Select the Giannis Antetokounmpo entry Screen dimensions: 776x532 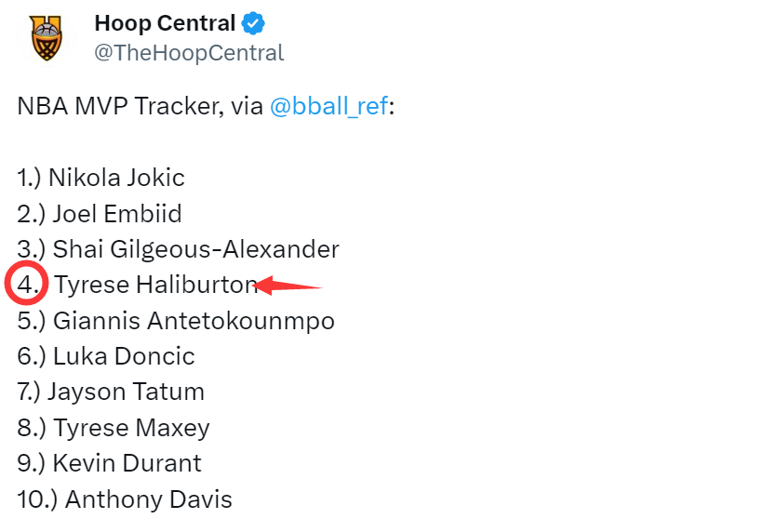194,321
